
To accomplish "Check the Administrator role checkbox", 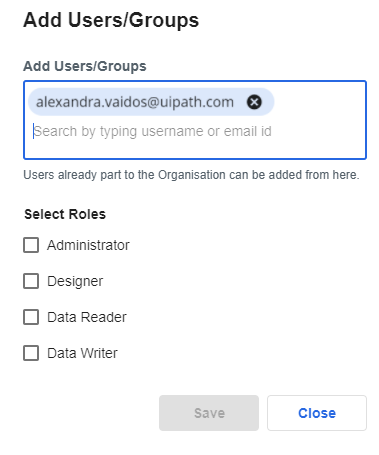I will pyautogui.click(x=31, y=245).
